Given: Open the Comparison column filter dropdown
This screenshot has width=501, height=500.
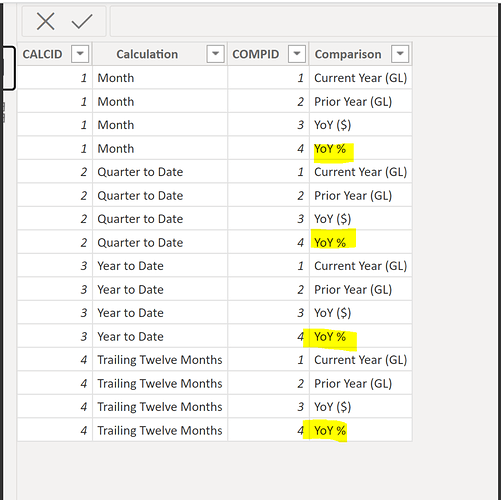Looking at the screenshot, I should tap(400, 54).
